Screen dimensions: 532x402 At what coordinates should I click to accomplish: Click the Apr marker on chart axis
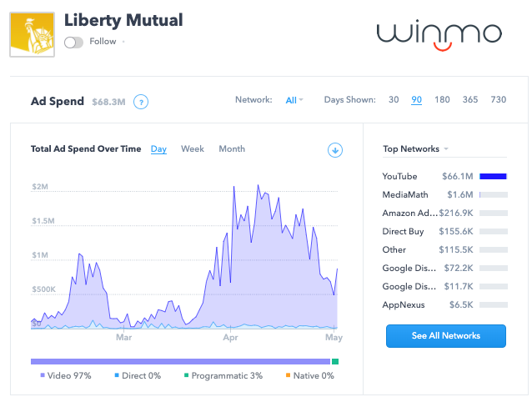click(x=230, y=337)
